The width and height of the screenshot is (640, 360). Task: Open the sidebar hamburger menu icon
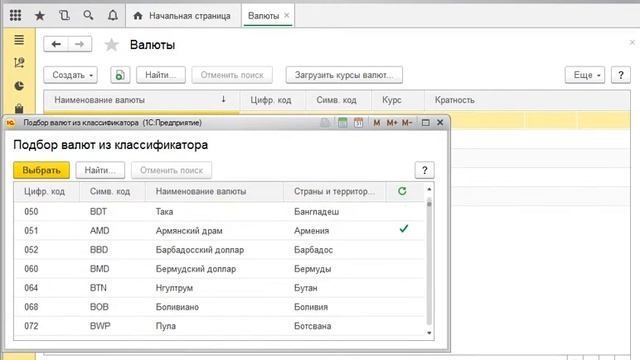point(19,40)
